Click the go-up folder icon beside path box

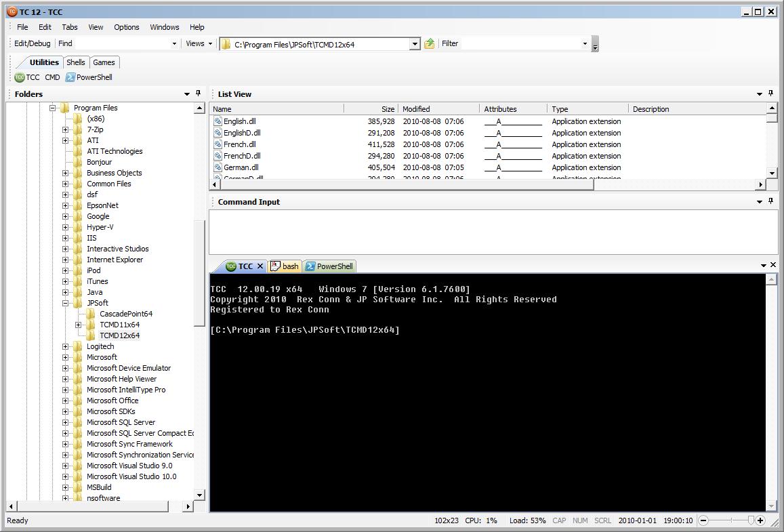coord(430,44)
